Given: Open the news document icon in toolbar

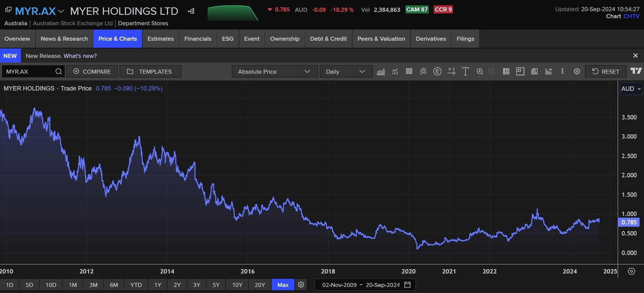Looking at the screenshot, I should 535,71.
